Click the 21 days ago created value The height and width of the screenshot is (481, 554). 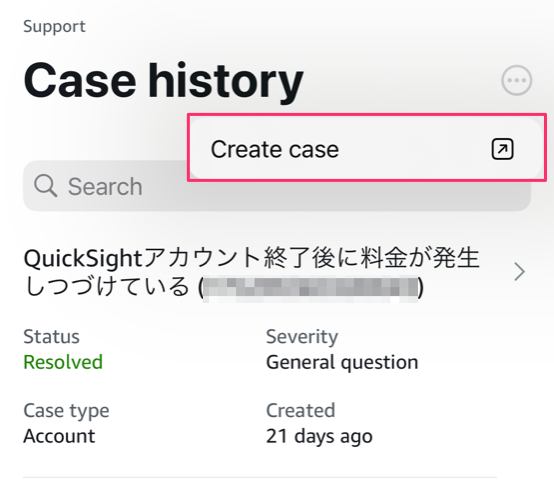(319, 436)
